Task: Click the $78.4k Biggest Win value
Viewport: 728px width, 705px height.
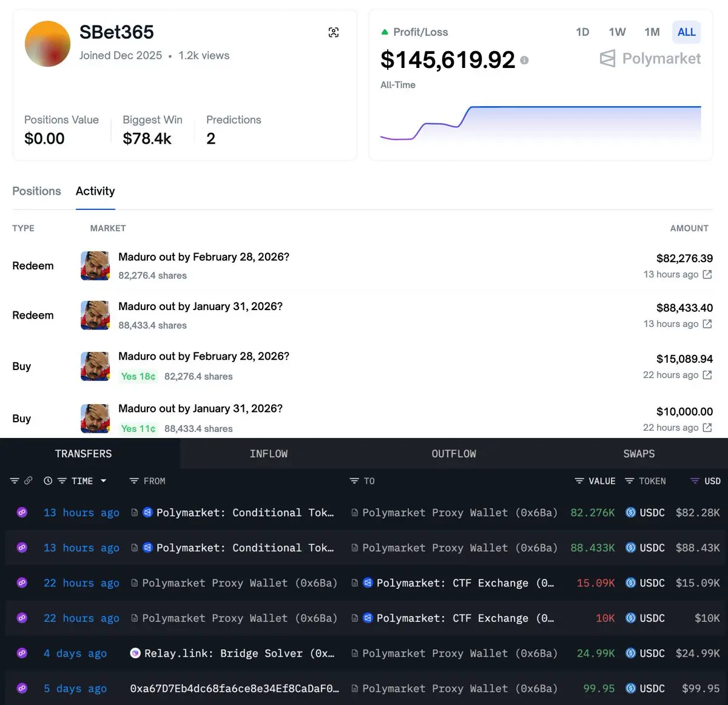Action: click(x=147, y=139)
